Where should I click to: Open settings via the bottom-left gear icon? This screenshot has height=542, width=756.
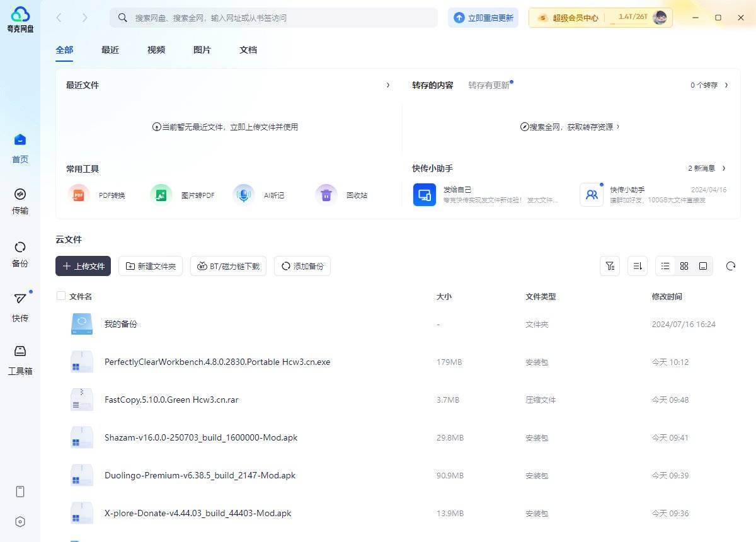(20, 522)
